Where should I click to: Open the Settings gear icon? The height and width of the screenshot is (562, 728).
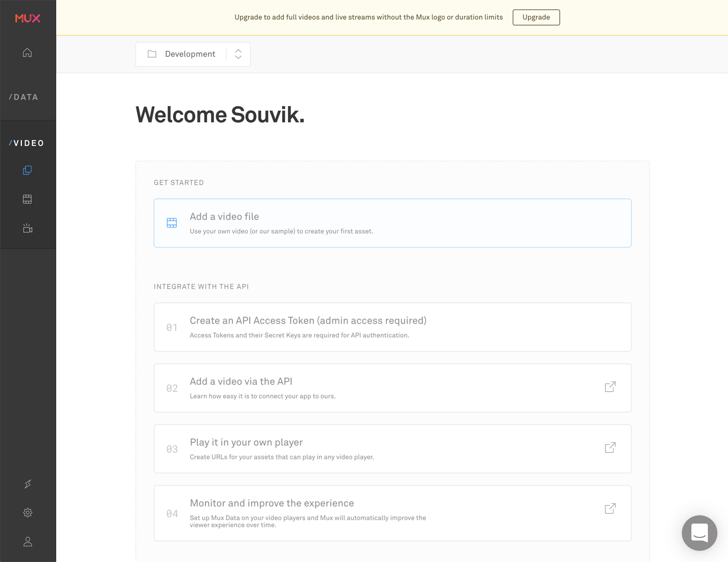(28, 513)
